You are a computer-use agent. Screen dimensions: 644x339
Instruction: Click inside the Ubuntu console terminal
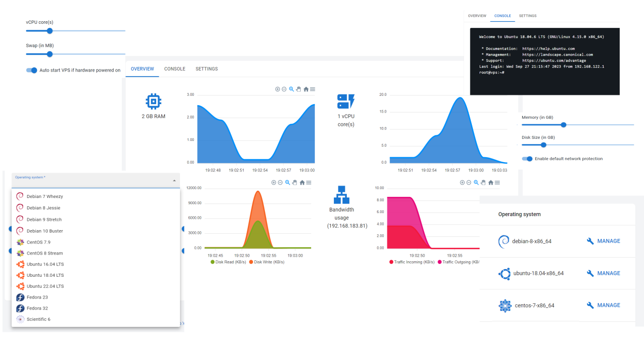pos(545,61)
